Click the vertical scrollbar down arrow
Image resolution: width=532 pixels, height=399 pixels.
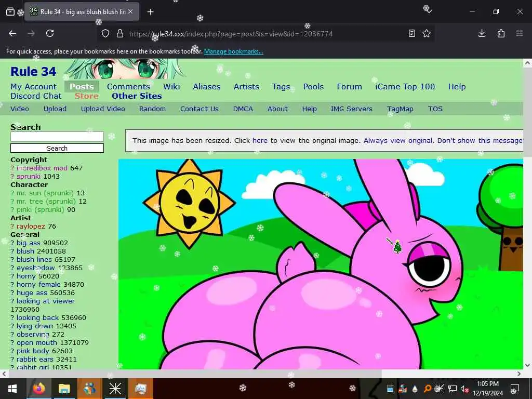pyautogui.click(x=527, y=365)
